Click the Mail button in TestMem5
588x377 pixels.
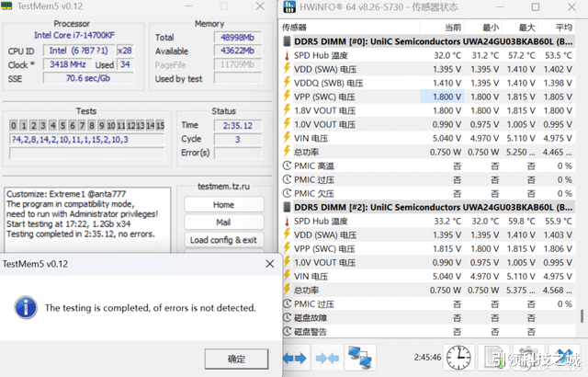point(223,223)
